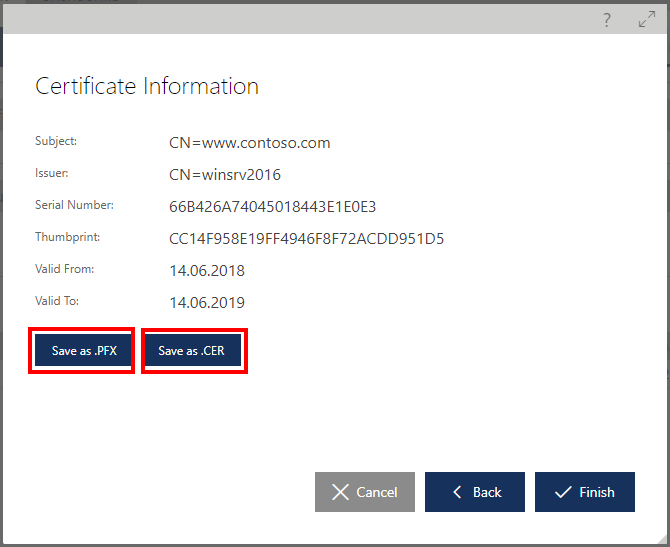Click the Valid To field label
The image size is (670, 547).
(x=57, y=301)
